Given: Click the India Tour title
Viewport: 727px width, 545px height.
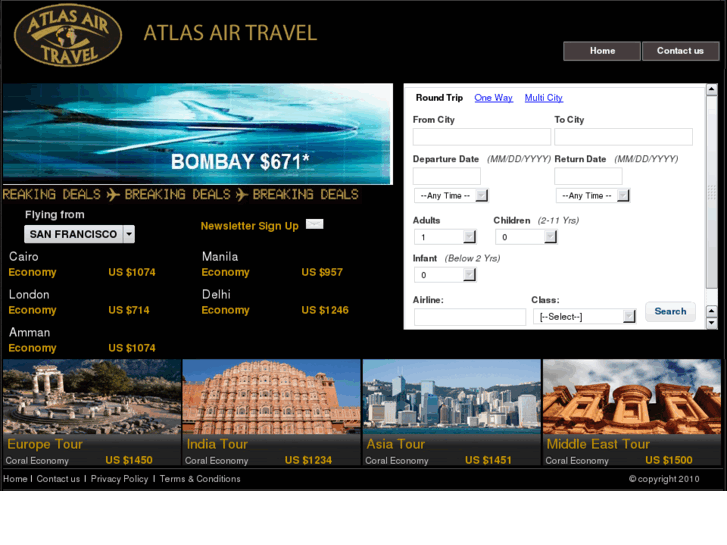Looking at the screenshot, I should 217,444.
